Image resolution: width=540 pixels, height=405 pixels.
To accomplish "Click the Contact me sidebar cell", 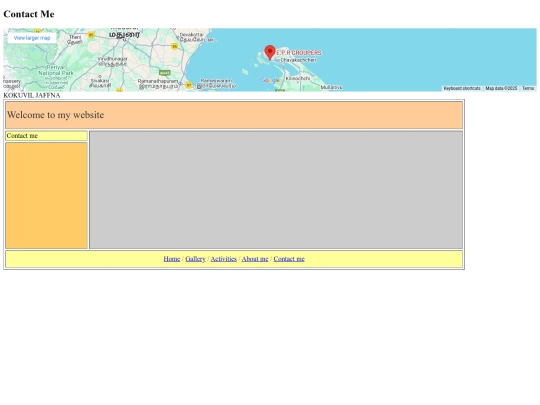I will pos(46,136).
